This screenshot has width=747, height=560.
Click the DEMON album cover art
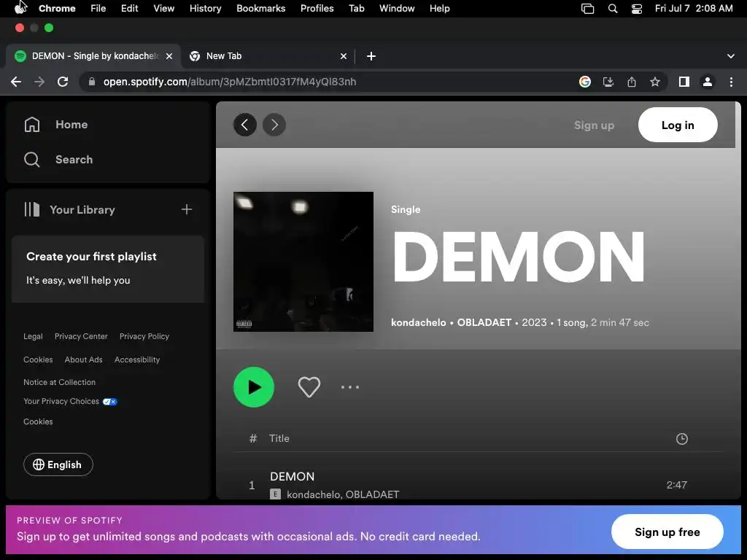pyautogui.click(x=303, y=262)
